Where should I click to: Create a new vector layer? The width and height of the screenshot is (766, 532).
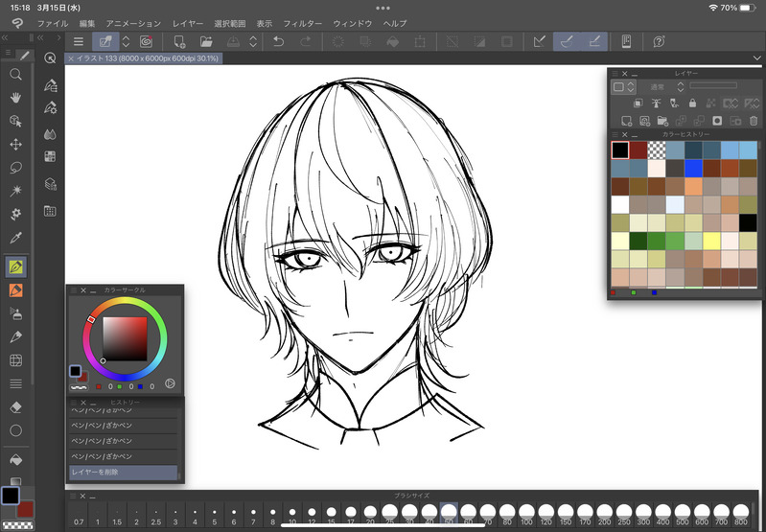click(644, 121)
